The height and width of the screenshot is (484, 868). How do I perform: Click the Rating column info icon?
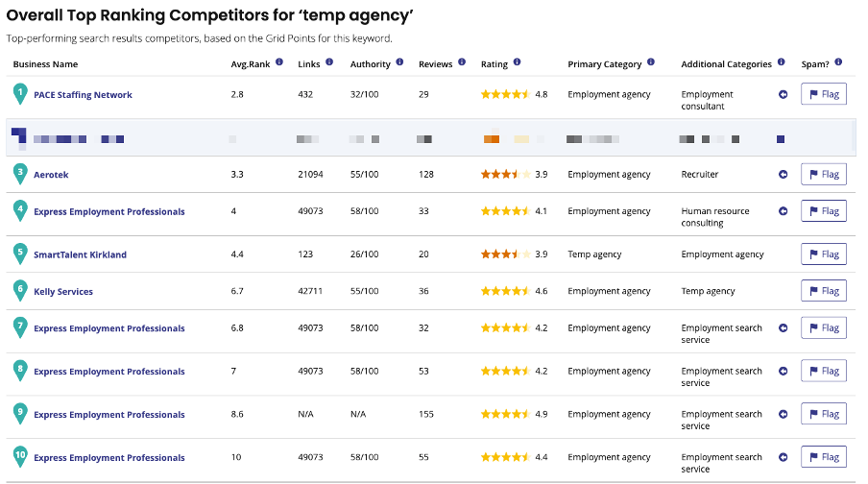[x=517, y=62]
